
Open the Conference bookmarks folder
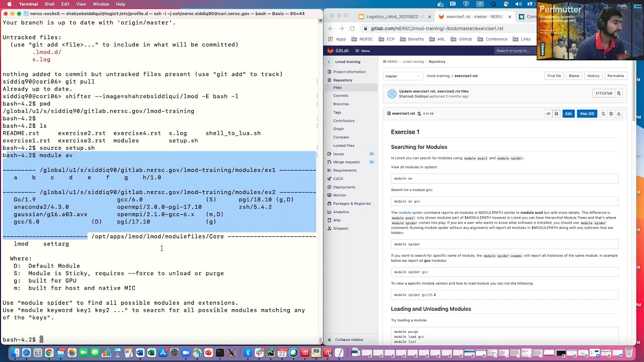click(493, 39)
